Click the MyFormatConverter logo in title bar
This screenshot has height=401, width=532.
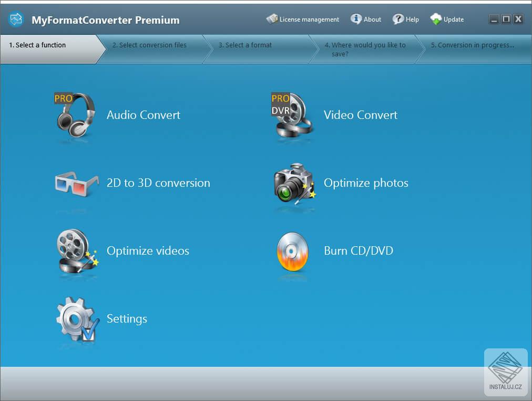(15, 18)
